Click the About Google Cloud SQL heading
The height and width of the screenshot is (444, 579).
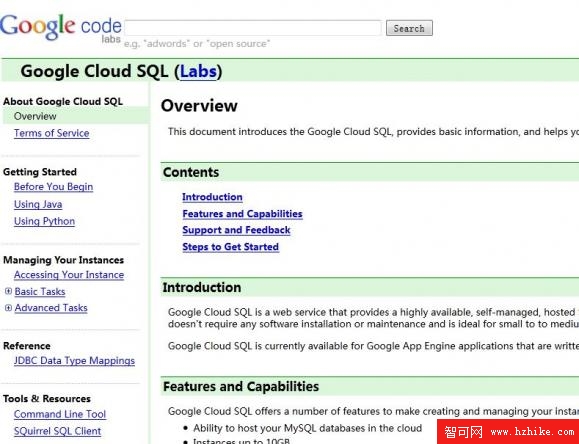coord(63,101)
